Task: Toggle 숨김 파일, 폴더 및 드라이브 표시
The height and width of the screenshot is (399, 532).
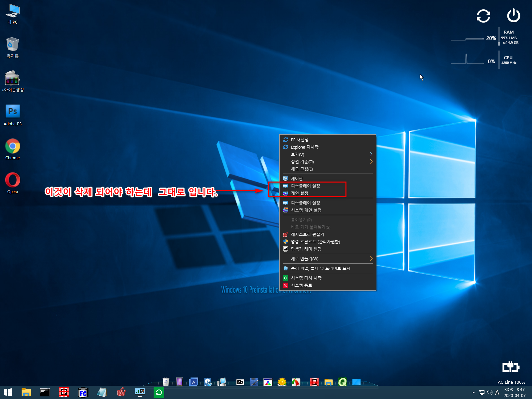Action: [328, 268]
